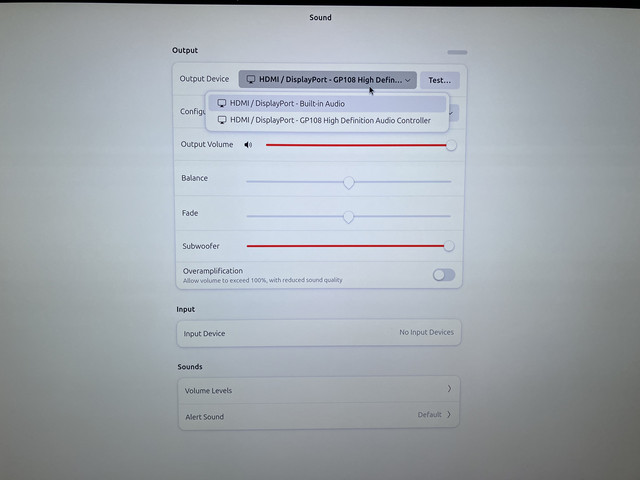Click the "Default" alert sound value
This screenshot has width=640, height=480.
[429, 415]
